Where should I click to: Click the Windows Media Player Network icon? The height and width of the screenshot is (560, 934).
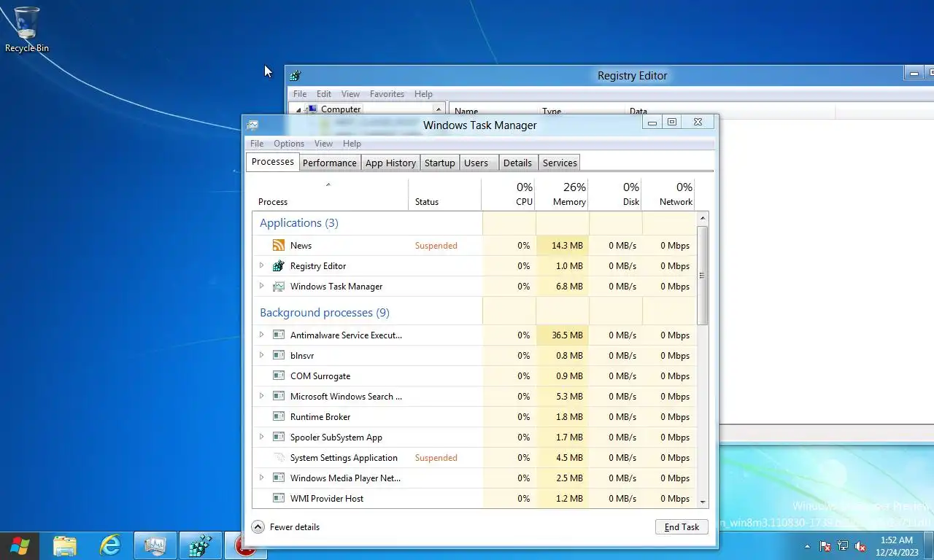point(278,478)
